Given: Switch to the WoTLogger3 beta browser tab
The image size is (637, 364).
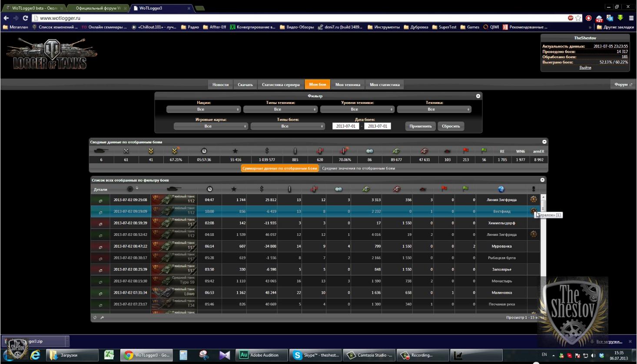Looking at the screenshot, I should tap(35, 8).
